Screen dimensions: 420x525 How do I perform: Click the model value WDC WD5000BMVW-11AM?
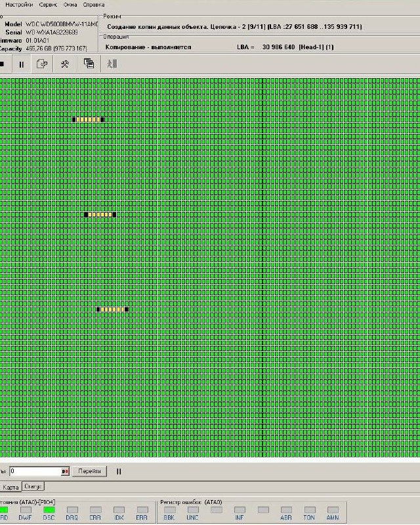tap(62, 24)
